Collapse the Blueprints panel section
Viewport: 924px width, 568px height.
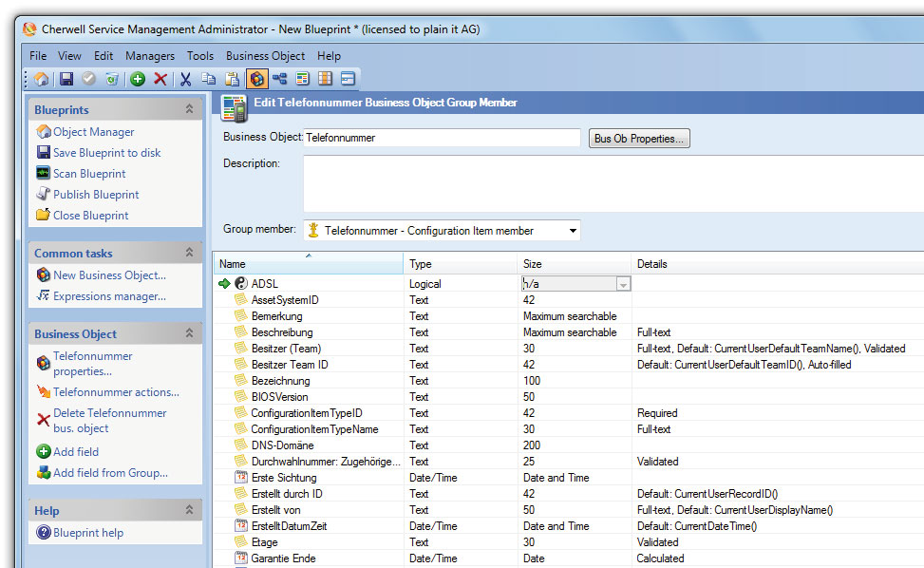point(189,109)
